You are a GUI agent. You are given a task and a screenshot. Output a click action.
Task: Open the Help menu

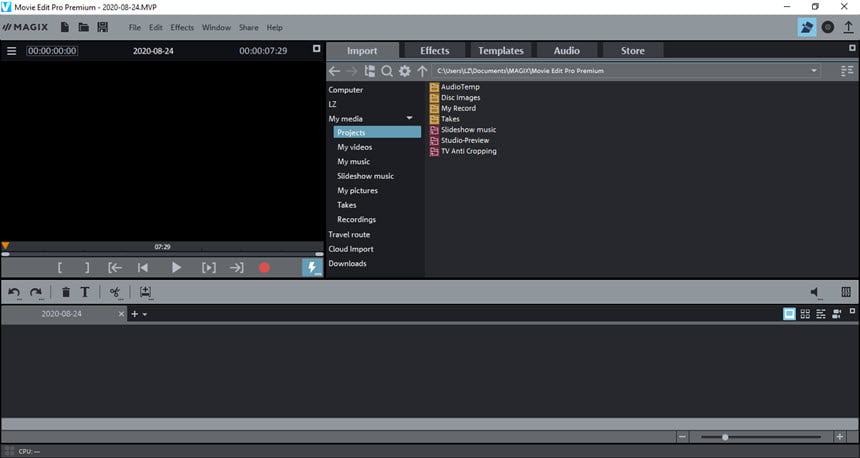[274, 27]
